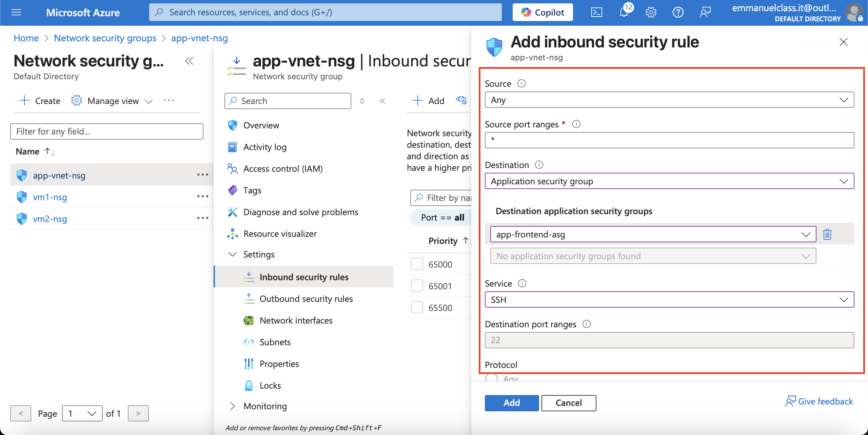The image size is (868, 435).
Task: Open portal settings gear icon
Action: (x=651, y=13)
